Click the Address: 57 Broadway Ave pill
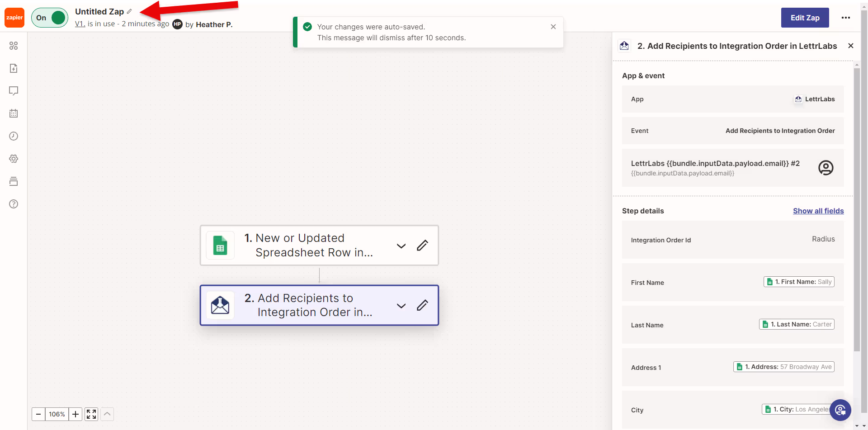 [784, 367]
